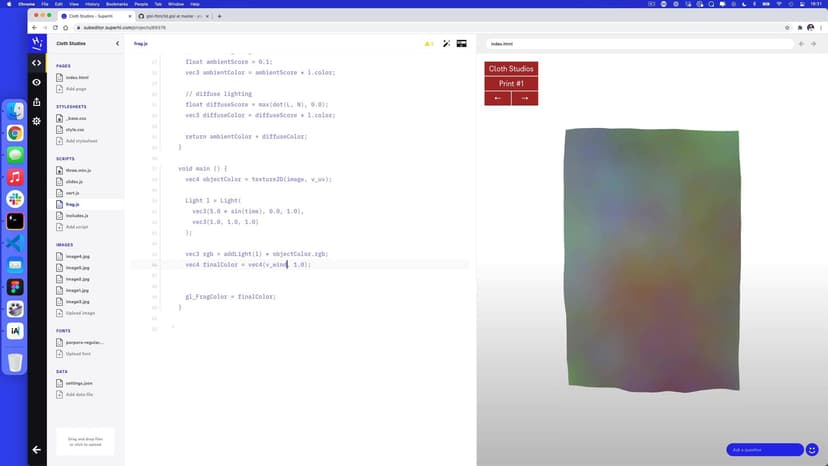Toggle the layout panel icon in editor header
Image resolution: width=828 pixels, height=466 pixels.
[462, 44]
